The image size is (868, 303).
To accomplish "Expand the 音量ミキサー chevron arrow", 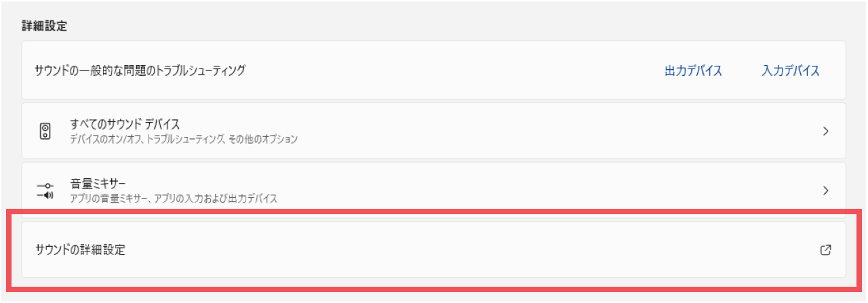I will pos(825,190).
